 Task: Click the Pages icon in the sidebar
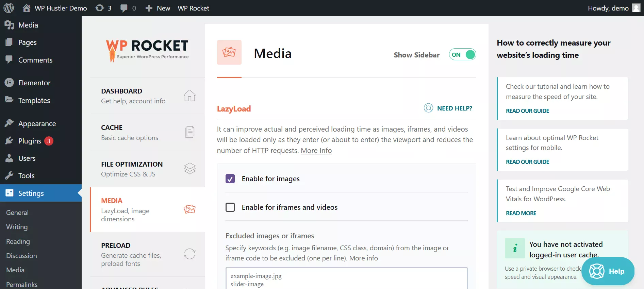click(x=9, y=42)
